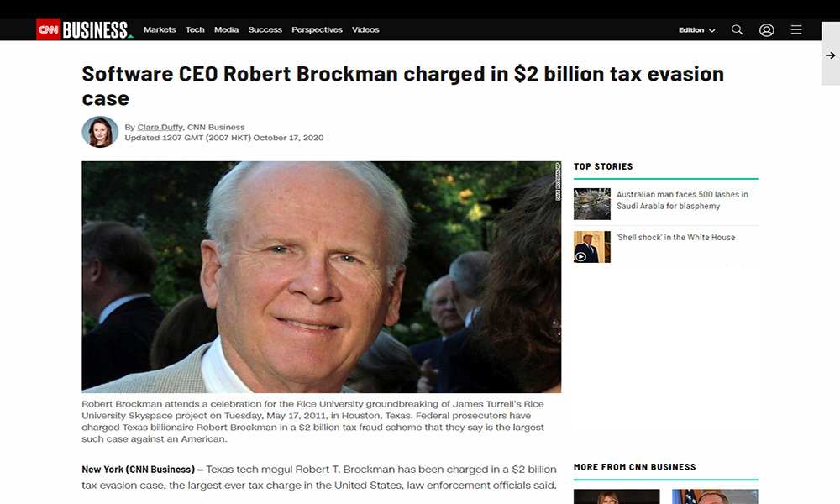This screenshot has width=840, height=504.
Task: Open the Videos section
Action: coord(365,29)
